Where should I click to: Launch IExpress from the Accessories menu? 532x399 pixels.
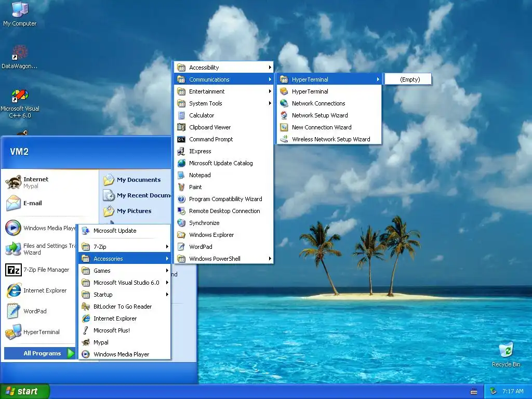click(223, 151)
